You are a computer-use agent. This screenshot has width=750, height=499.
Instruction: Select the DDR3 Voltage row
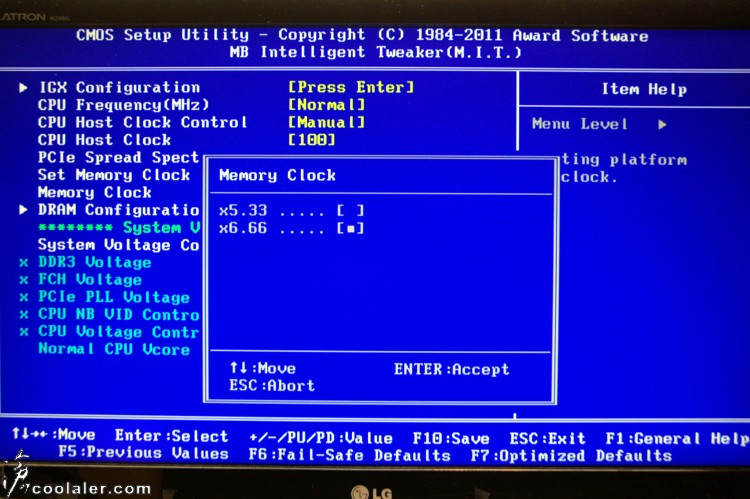(x=95, y=262)
